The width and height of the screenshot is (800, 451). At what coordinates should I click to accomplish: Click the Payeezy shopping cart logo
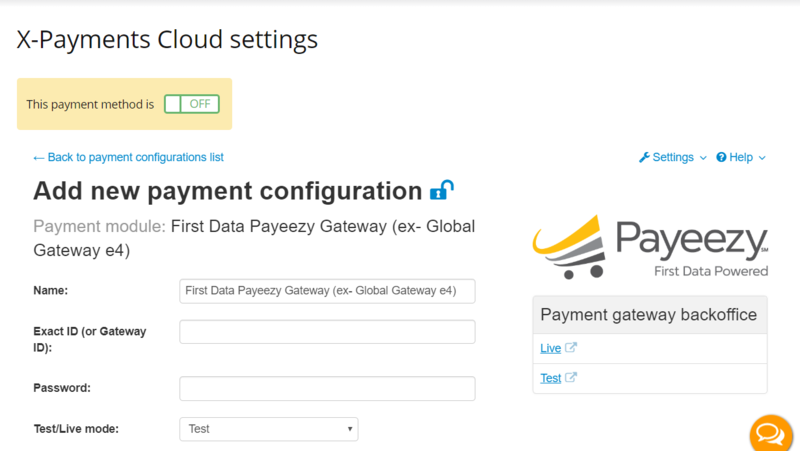[x=569, y=247]
